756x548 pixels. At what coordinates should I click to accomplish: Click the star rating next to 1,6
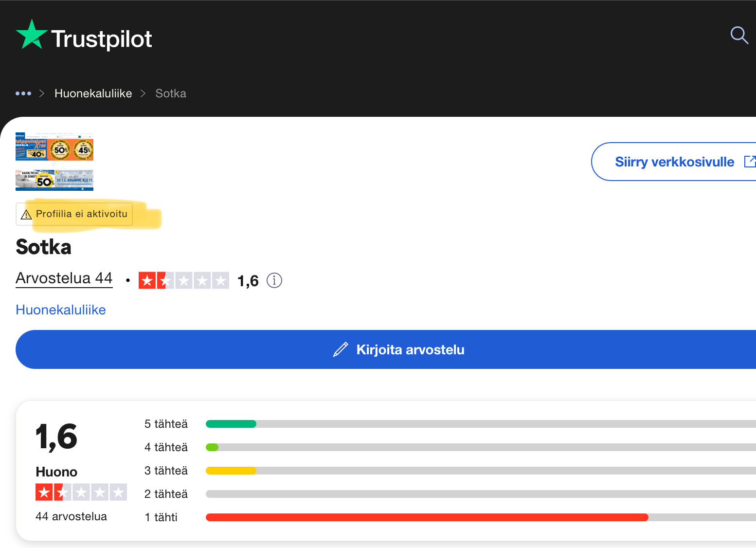click(183, 280)
